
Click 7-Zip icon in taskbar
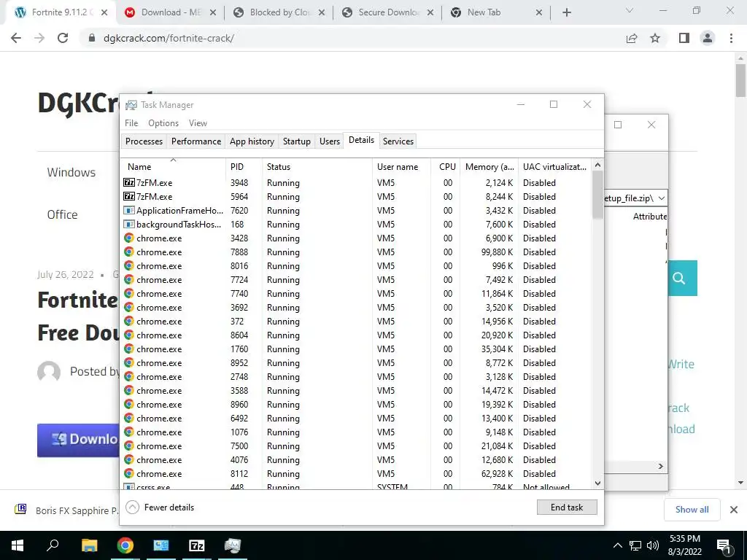point(196,545)
